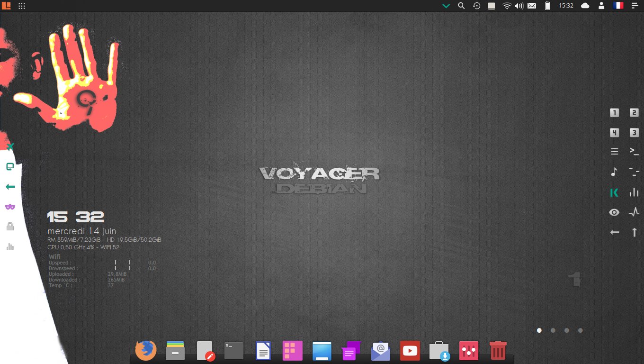The width and height of the screenshot is (644, 364).
Task: Switch to workspace 4 in right panel
Action: pyautogui.click(x=614, y=133)
